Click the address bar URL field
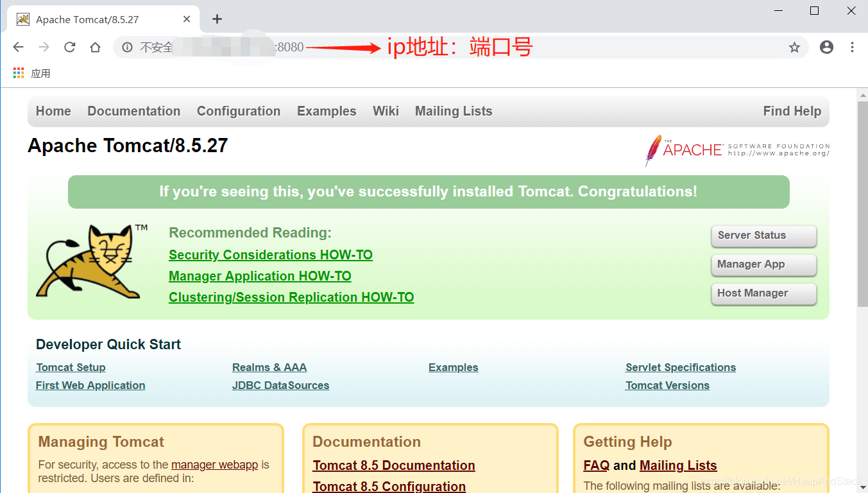The width and height of the screenshot is (868, 493). [461, 47]
